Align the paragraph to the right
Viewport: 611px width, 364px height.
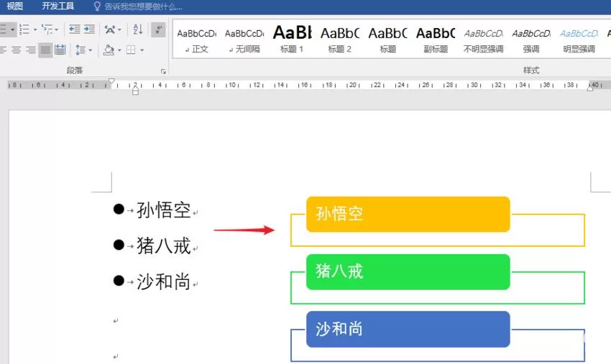(31, 50)
